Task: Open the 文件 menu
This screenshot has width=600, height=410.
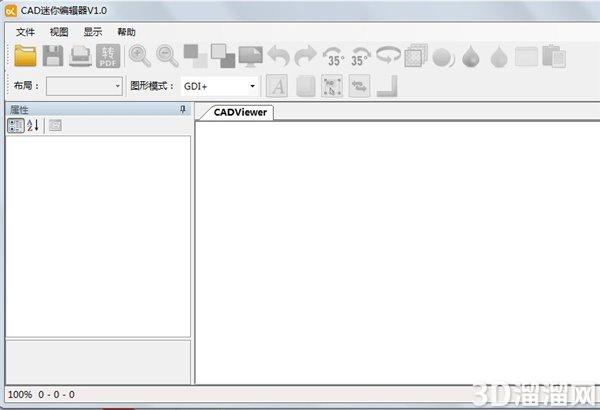Action: tap(26, 32)
